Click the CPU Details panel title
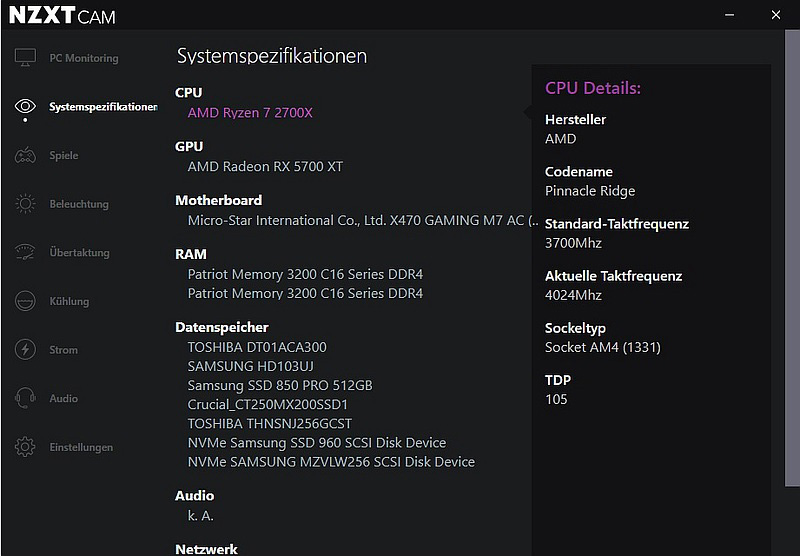Image resolution: width=800 pixels, height=556 pixels. tap(593, 88)
